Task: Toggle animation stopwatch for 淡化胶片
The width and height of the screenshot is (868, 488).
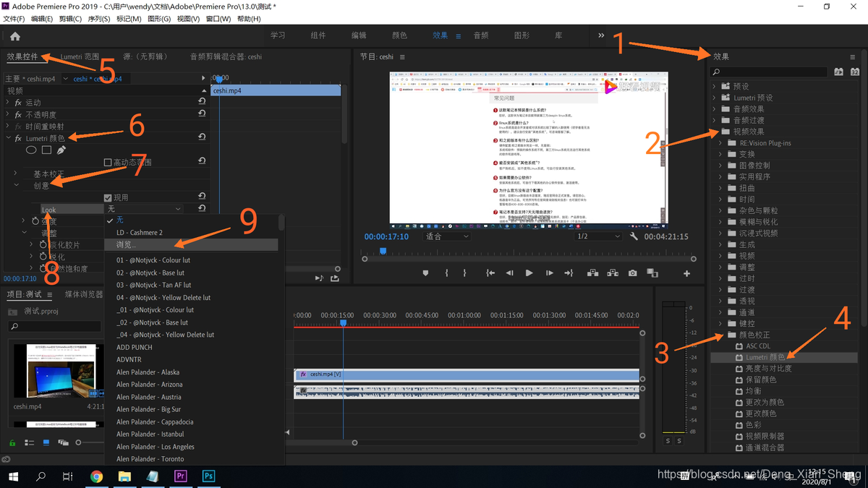Action: click(43, 245)
